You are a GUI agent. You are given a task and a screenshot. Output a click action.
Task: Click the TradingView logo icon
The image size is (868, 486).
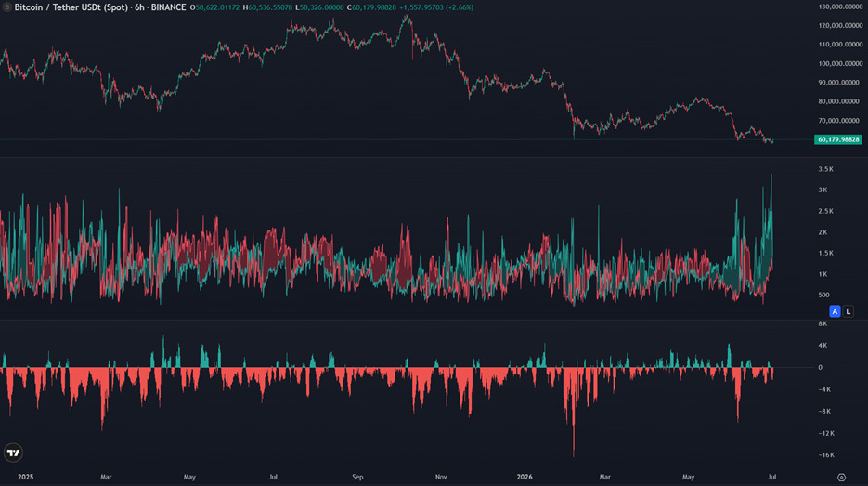[13, 453]
